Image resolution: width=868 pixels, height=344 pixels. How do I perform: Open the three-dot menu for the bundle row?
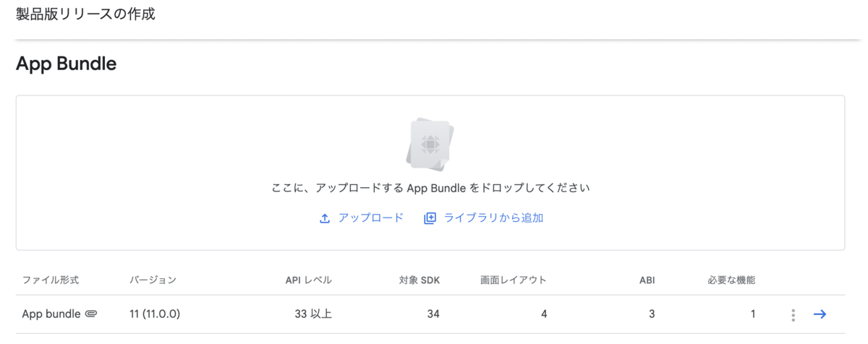[x=793, y=314]
